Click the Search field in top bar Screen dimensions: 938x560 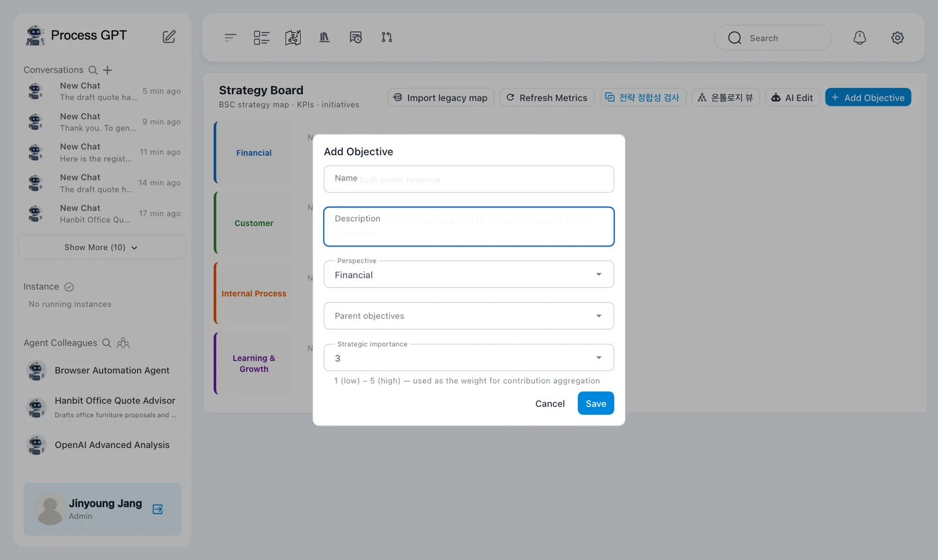[x=772, y=38]
